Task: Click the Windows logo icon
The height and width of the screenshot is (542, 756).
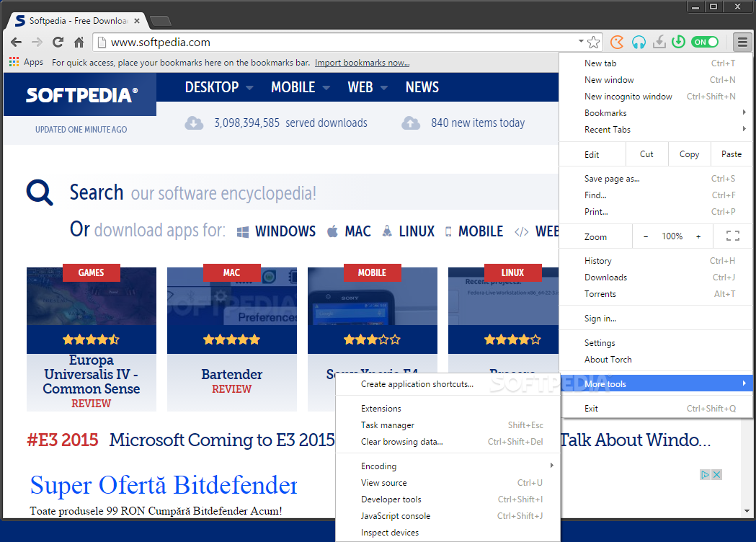Action: click(x=243, y=232)
